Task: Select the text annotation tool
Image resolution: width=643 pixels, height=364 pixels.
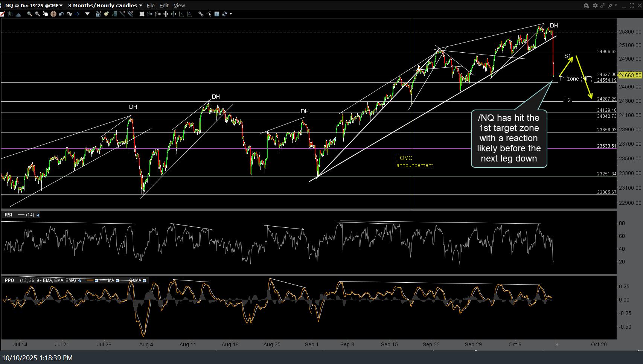Action: pyautogui.click(x=217, y=14)
